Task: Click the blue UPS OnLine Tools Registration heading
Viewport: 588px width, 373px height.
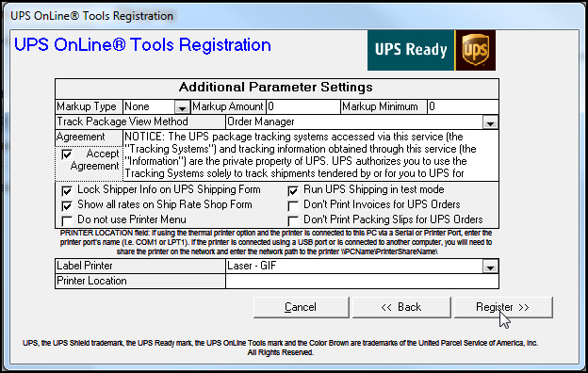Action: pyautogui.click(x=142, y=45)
